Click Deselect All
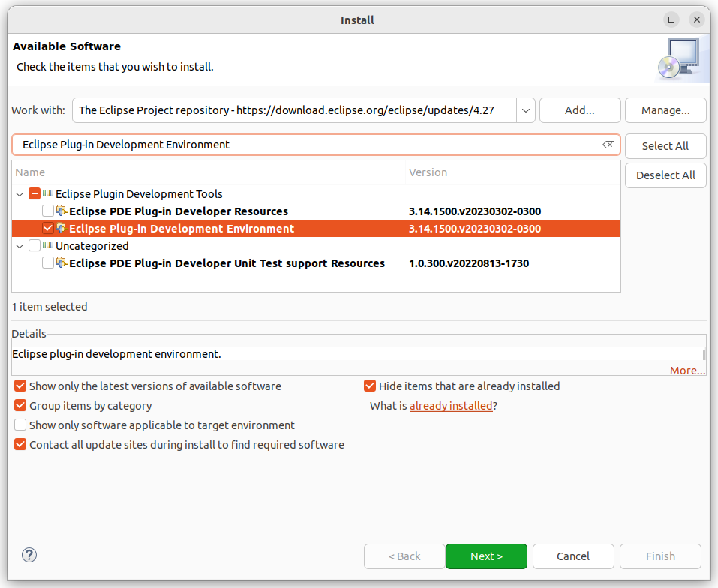The width and height of the screenshot is (718, 588). (665, 175)
